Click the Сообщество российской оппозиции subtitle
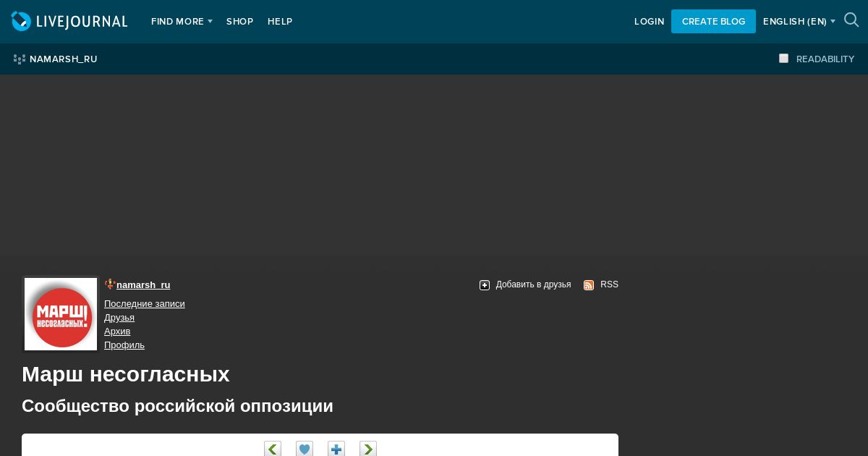 click(x=177, y=406)
